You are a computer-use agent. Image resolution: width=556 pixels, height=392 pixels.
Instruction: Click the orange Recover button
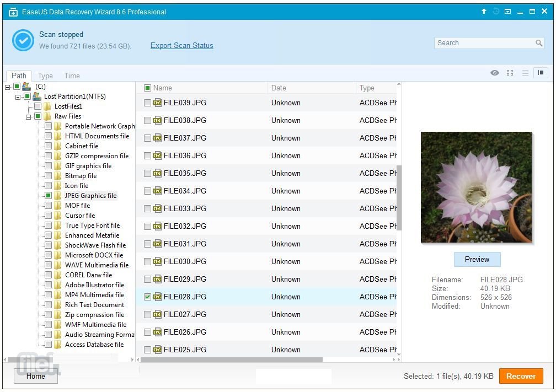pos(521,376)
